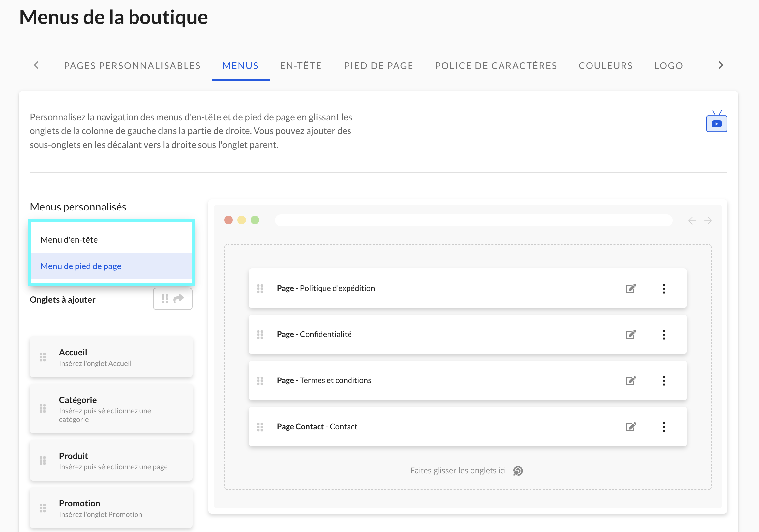This screenshot has height=532, width=759.
Task: Click 'Onglets à ajouter' heading
Action: pos(62,299)
